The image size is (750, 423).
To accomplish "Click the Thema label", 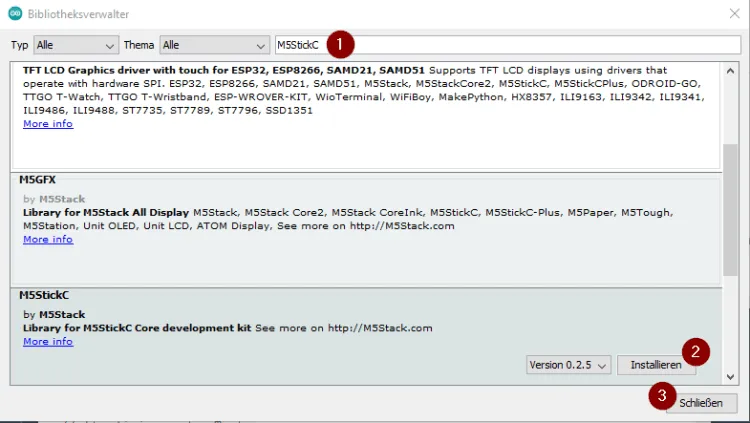I will coord(139,45).
